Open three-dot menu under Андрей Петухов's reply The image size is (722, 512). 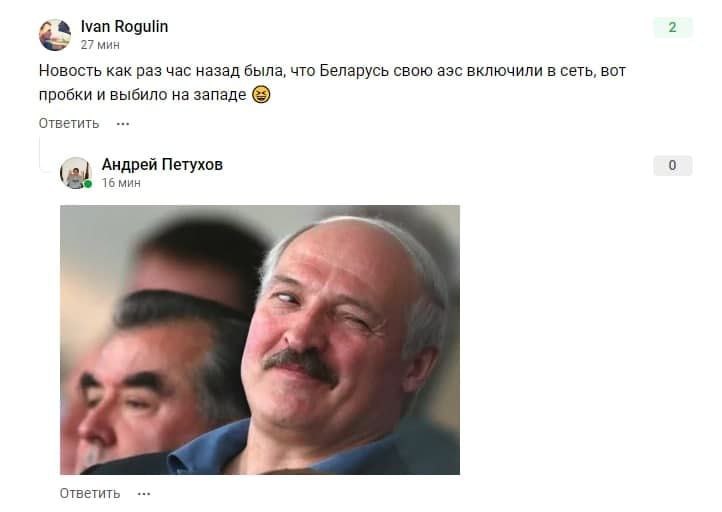144,494
